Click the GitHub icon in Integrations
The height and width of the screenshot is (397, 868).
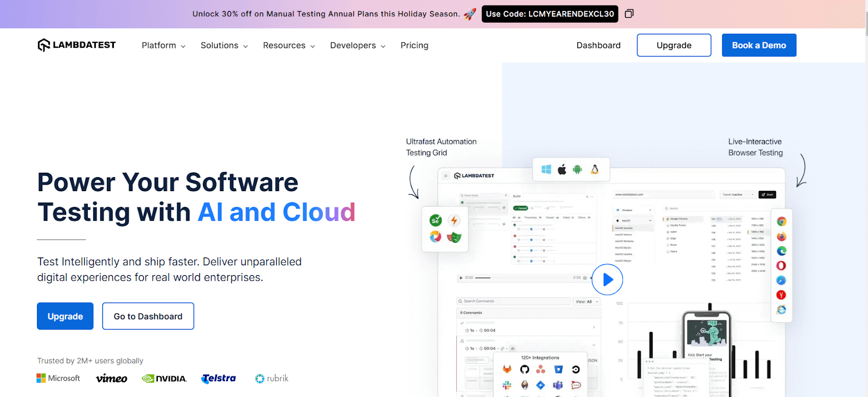[525, 369]
